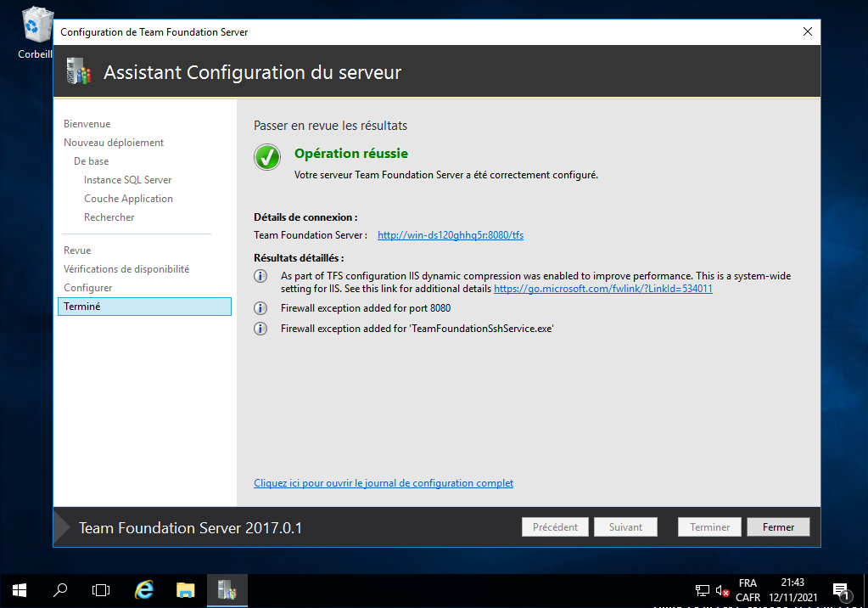Click the Team Foundation Server taskbar icon
This screenshot has height=608, width=868.
227,589
